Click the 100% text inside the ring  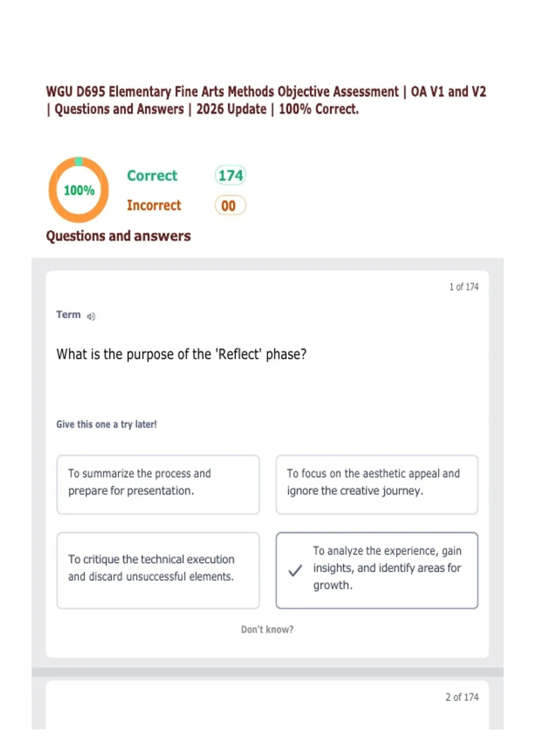coord(79,190)
